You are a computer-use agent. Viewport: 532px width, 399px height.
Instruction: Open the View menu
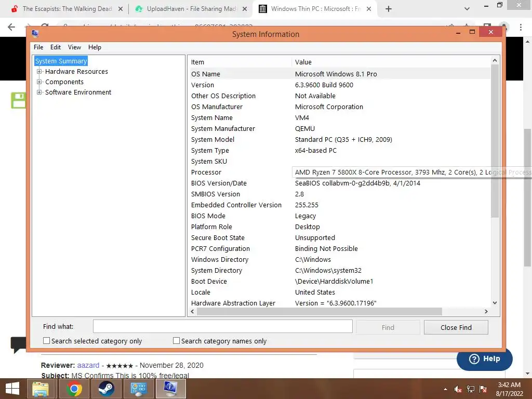[74, 47]
